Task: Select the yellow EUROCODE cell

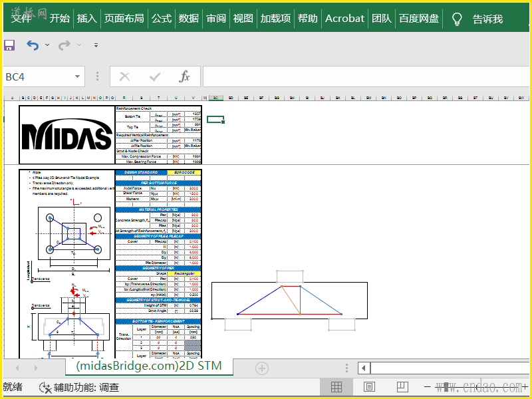Action: click(x=184, y=172)
